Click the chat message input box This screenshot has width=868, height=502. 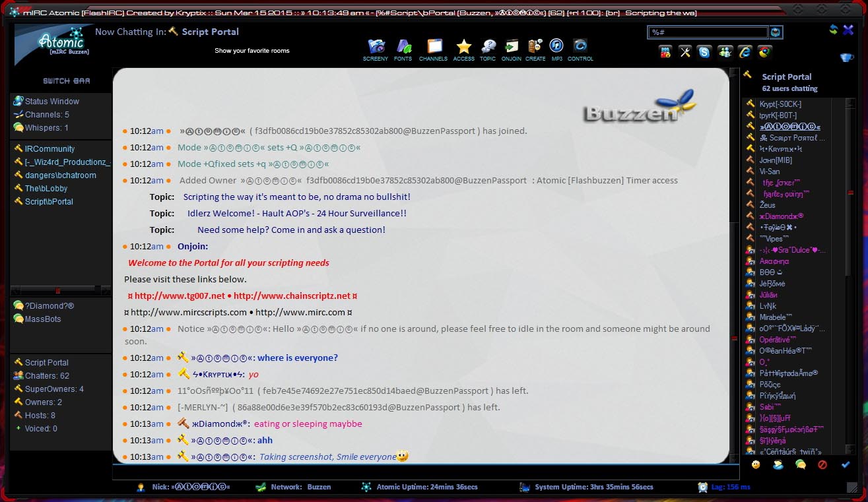(426, 472)
